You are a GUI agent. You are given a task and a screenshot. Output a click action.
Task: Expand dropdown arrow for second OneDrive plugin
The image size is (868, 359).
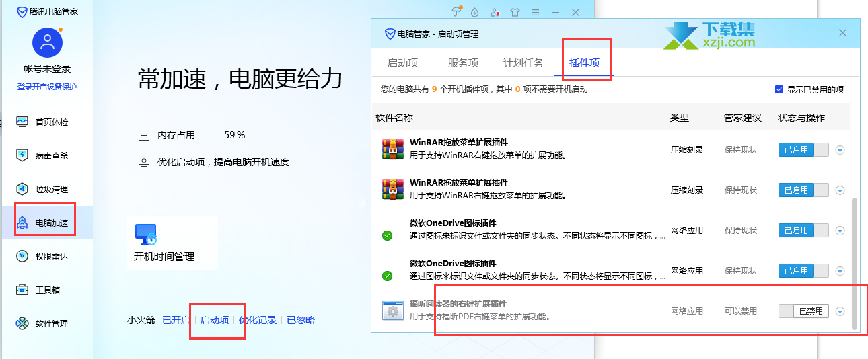[x=840, y=271]
